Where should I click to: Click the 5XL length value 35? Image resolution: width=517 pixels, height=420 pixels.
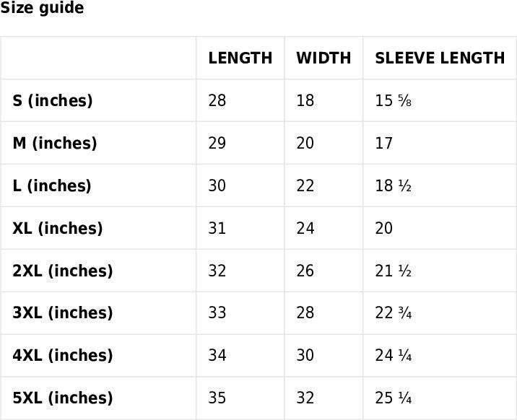[217, 398]
